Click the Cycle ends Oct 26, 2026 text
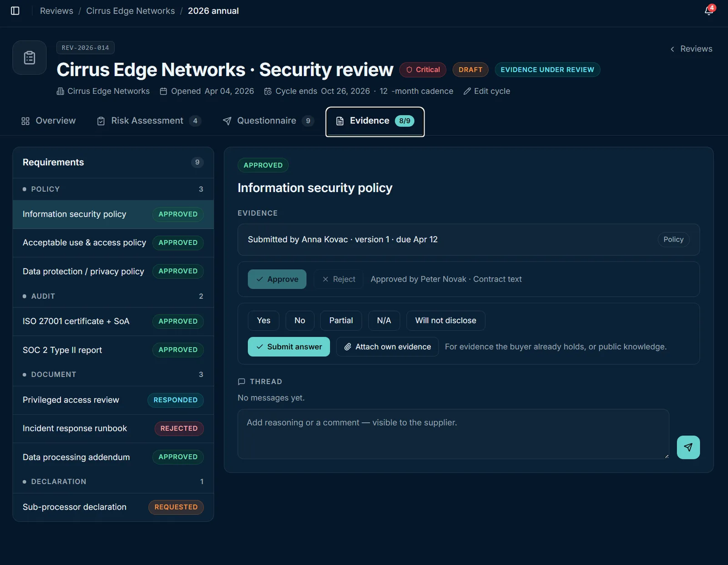 point(323,91)
